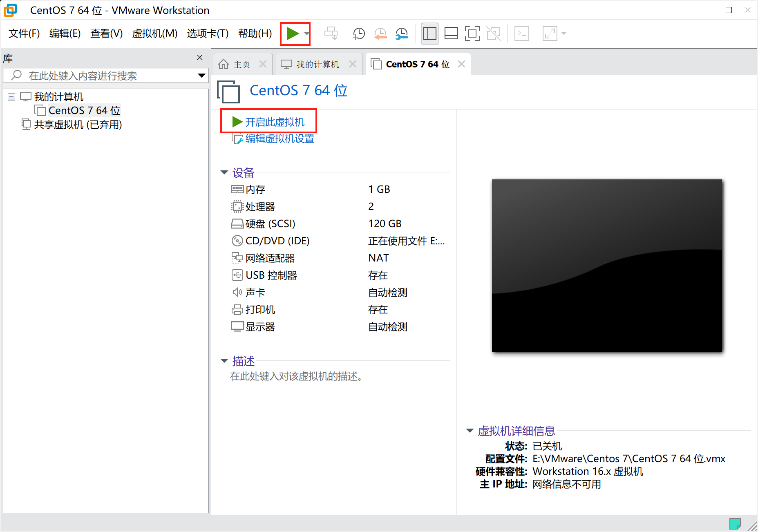Screen dimensions: 758x532
Task: Collapse the 设备 section
Action: pyautogui.click(x=224, y=172)
